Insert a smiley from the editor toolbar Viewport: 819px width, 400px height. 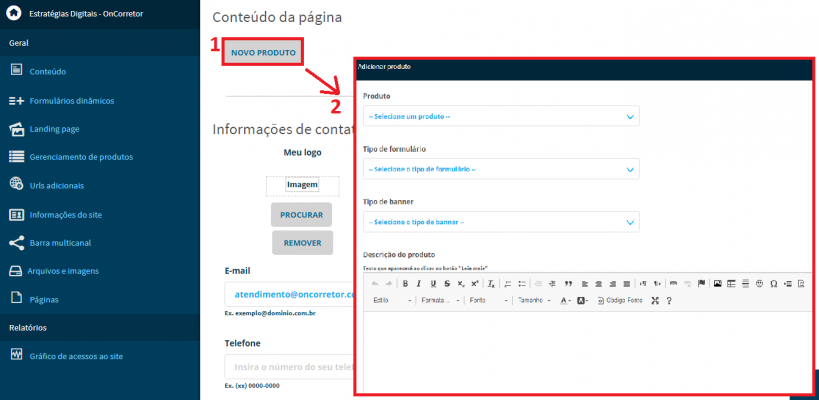point(759,284)
